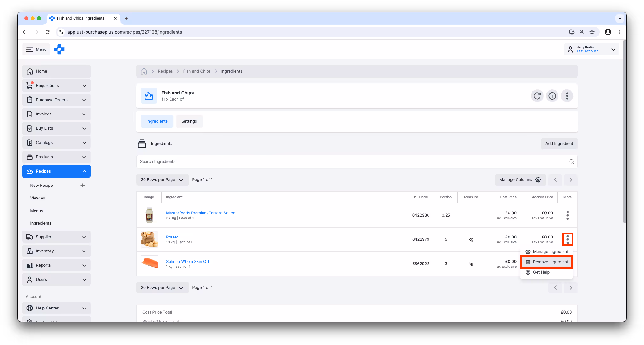Open the top 20 Rows per Page dropdown

(162, 180)
